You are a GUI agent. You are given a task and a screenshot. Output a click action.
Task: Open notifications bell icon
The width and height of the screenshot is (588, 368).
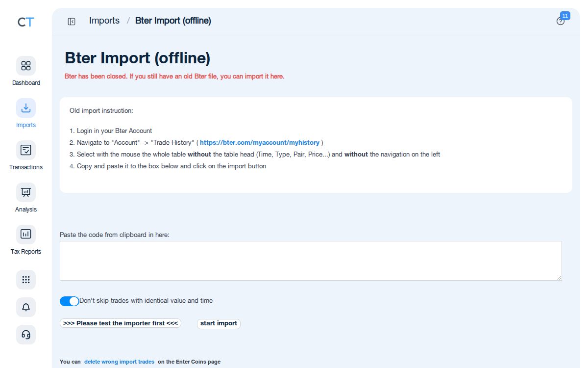pos(26,307)
